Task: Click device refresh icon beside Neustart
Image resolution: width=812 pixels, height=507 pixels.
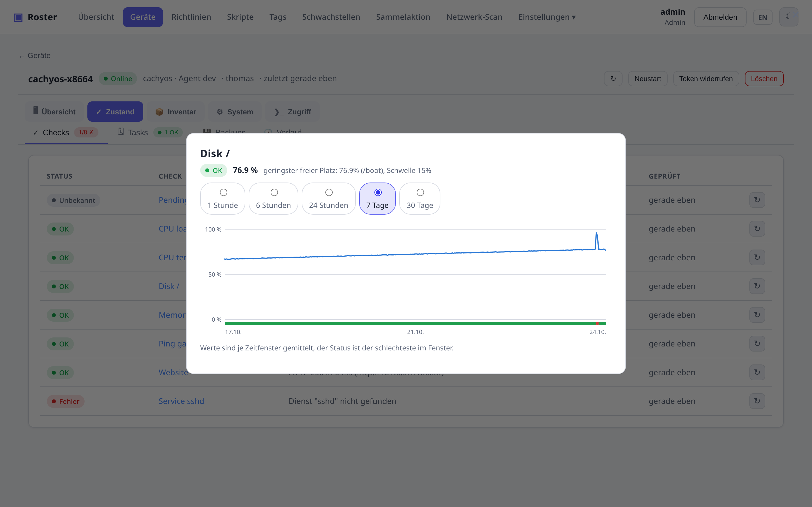Action: [x=613, y=79]
